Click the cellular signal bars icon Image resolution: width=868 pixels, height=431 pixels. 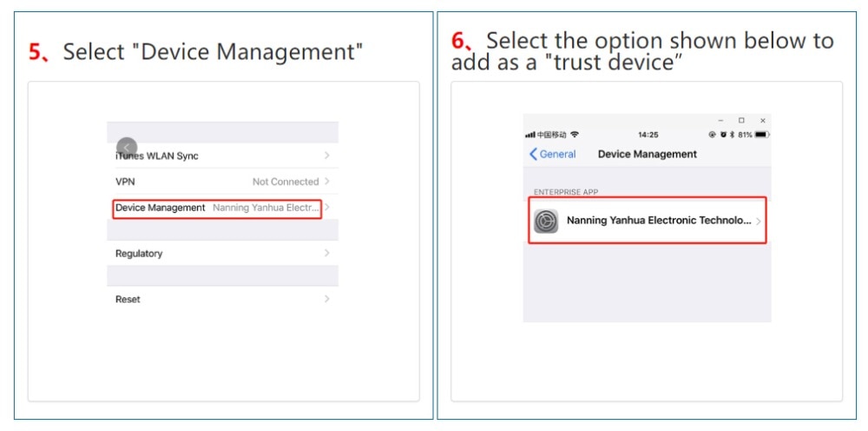[530, 135]
